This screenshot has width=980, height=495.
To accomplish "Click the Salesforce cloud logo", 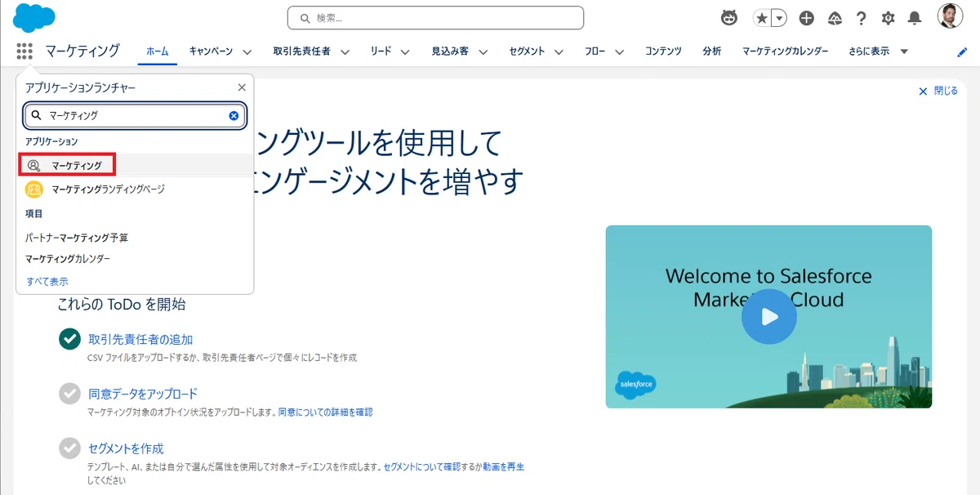I will [x=34, y=17].
